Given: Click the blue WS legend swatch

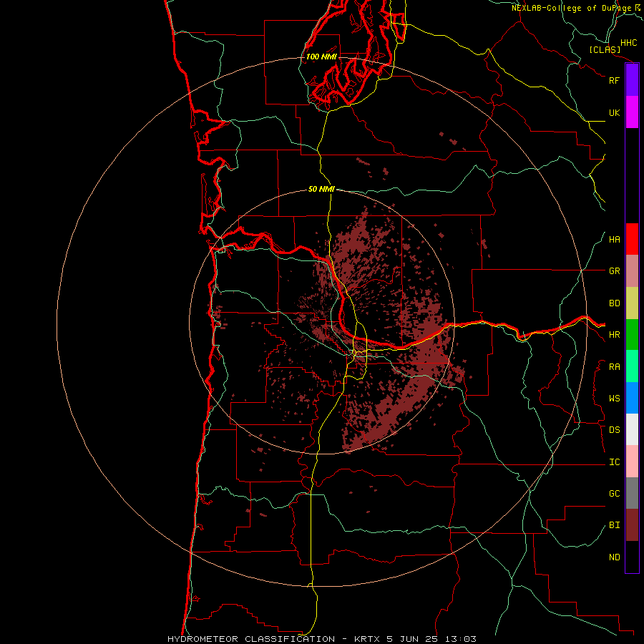Looking at the screenshot, I should 632,398.
